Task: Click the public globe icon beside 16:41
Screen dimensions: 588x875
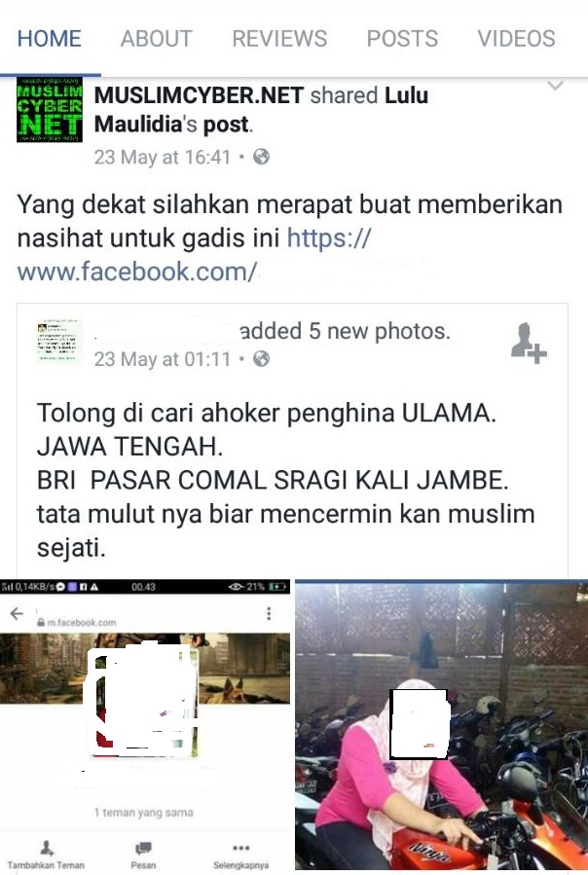Action: tap(261, 157)
